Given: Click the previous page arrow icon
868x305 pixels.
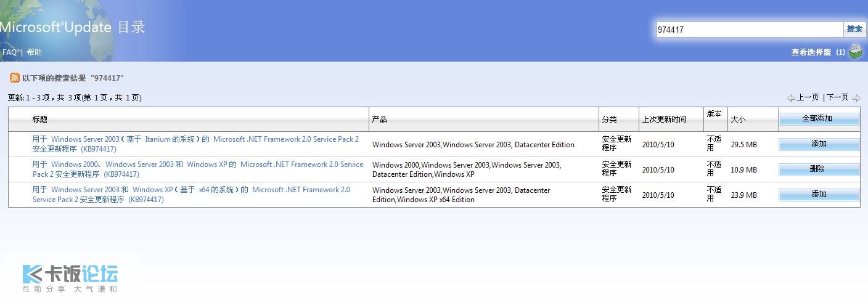Looking at the screenshot, I should pos(791,98).
